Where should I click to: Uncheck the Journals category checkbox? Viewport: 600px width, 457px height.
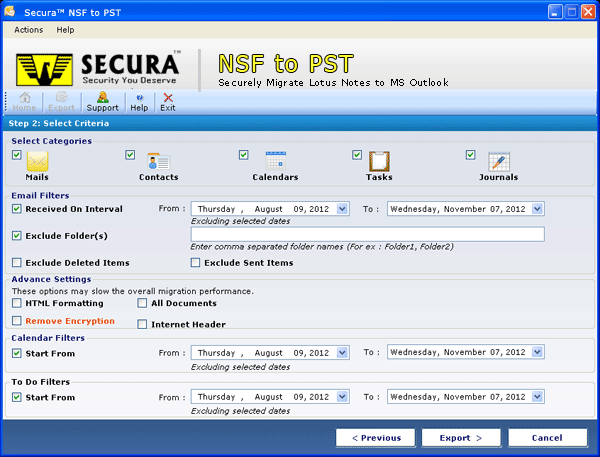coord(471,155)
